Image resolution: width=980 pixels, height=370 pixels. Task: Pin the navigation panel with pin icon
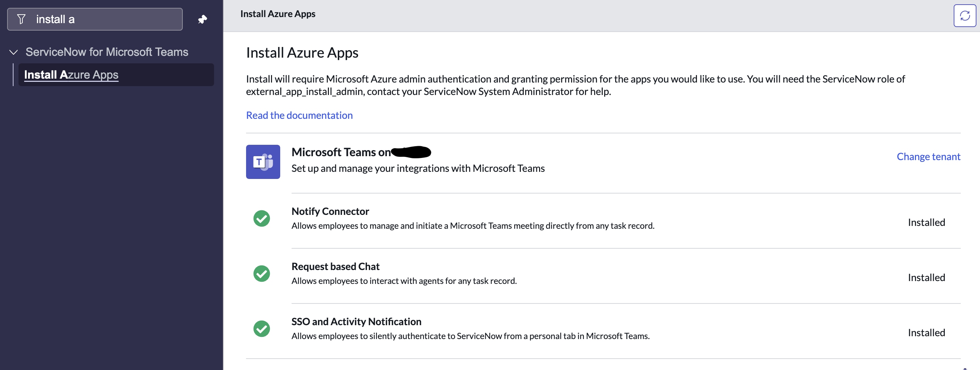202,19
